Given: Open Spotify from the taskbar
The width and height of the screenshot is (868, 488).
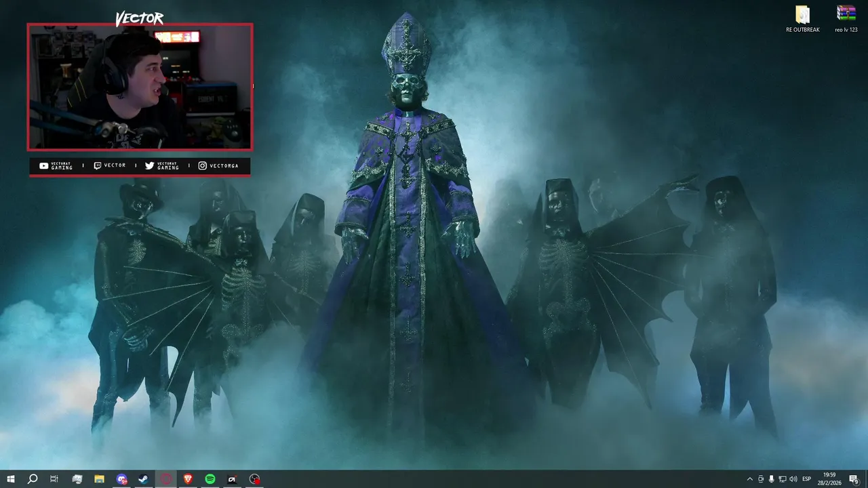Looking at the screenshot, I should click(210, 479).
